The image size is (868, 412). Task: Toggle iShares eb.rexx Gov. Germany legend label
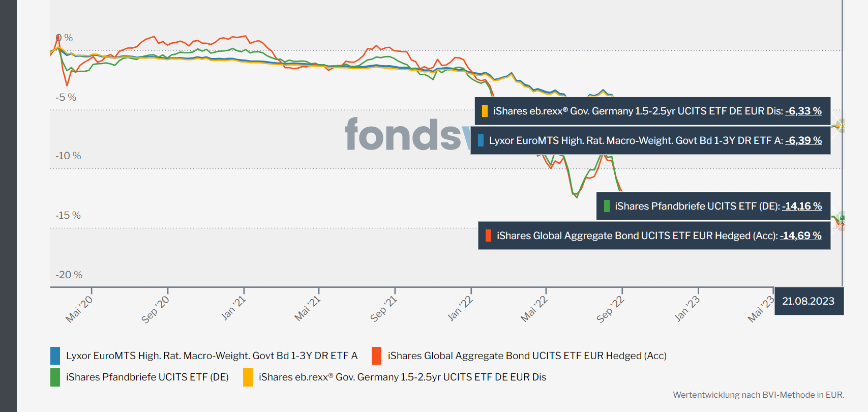click(x=402, y=377)
